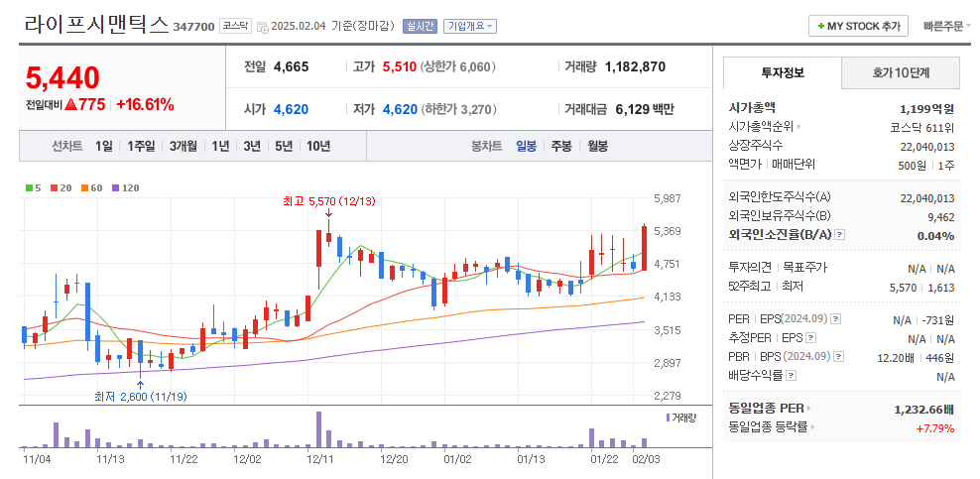
Task: Select 1년 line chart period
Action: [220, 147]
